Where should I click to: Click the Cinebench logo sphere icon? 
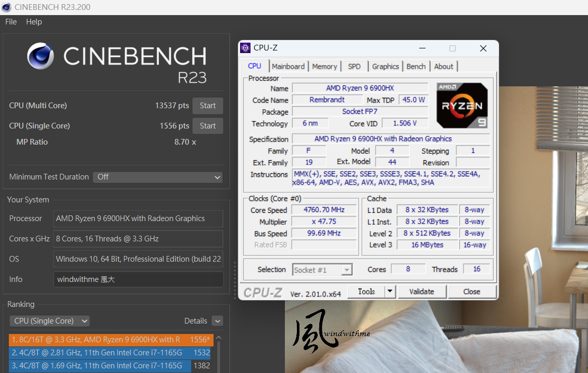(x=41, y=56)
